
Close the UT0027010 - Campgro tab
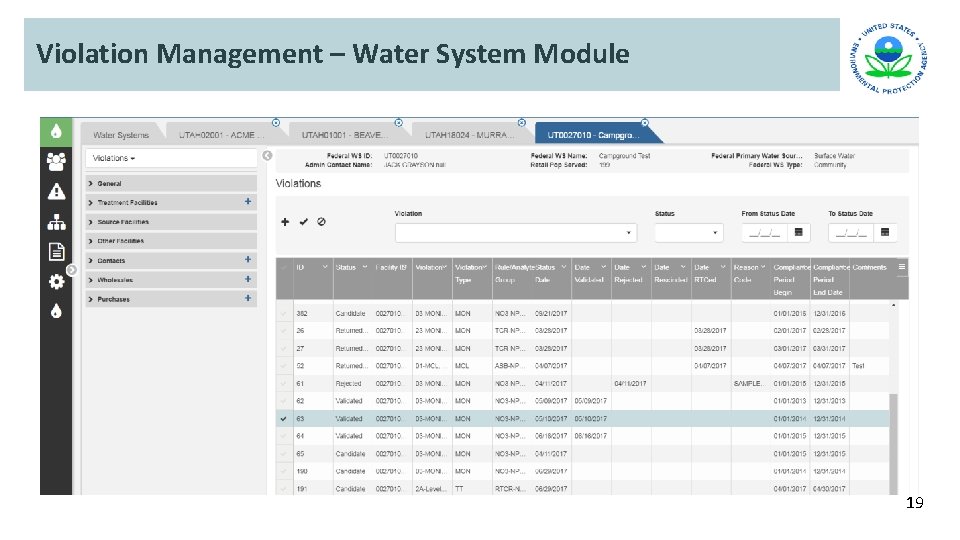pyautogui.click(x=645, y=123)
